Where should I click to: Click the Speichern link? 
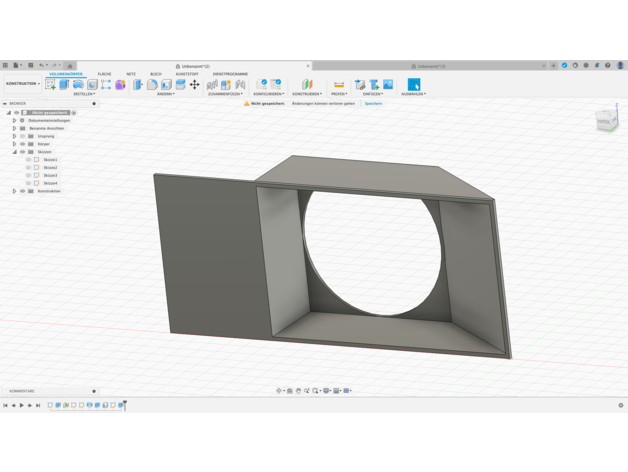[373, 103]
